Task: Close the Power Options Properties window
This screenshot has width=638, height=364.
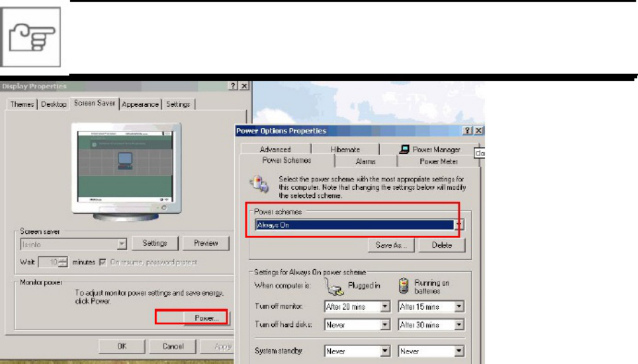Action: click(479, 130)
